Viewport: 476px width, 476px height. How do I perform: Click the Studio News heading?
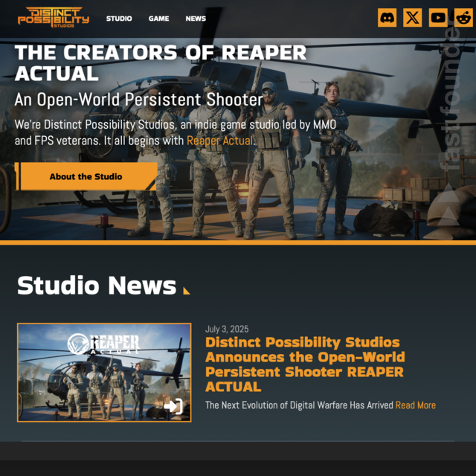[x=97, y=286]
